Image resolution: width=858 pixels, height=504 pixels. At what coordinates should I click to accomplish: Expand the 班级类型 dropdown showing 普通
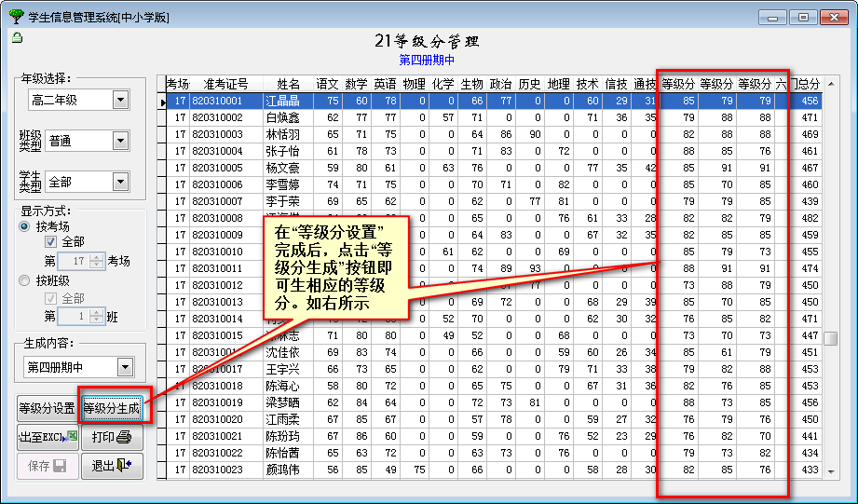click(119, 141)
